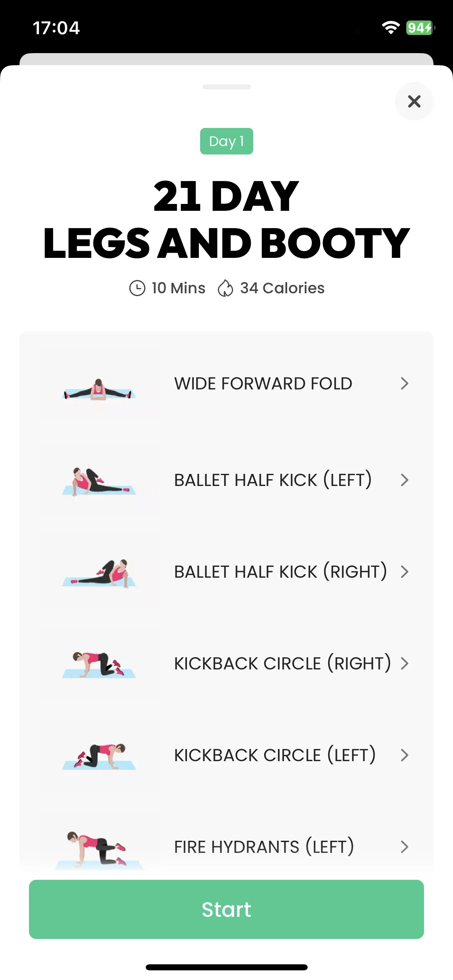Close the workout details sheet
The width and height of the screenshot is (453, 980).
pyautogui.click(x=414, y=101)
